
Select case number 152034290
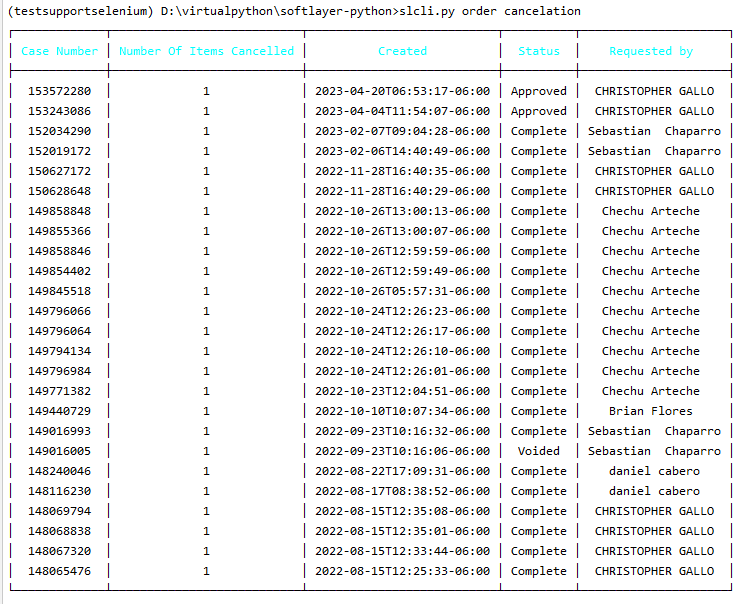click(x=59, y=131)
